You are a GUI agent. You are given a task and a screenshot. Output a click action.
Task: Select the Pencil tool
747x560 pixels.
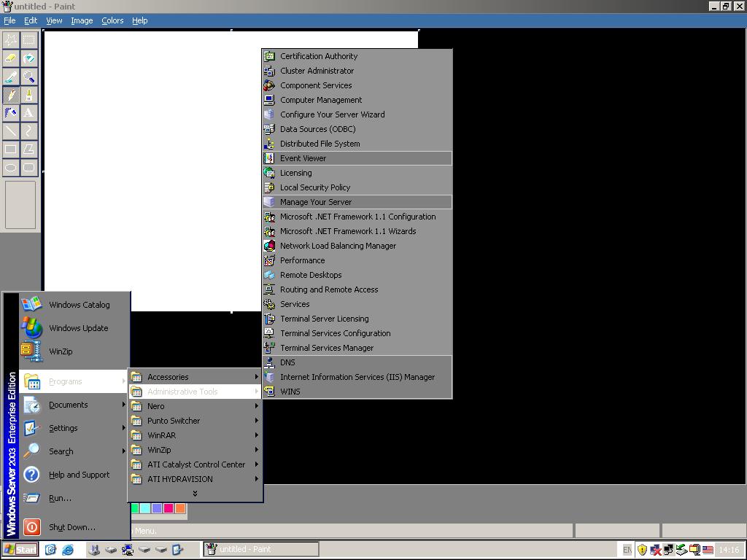11,95
